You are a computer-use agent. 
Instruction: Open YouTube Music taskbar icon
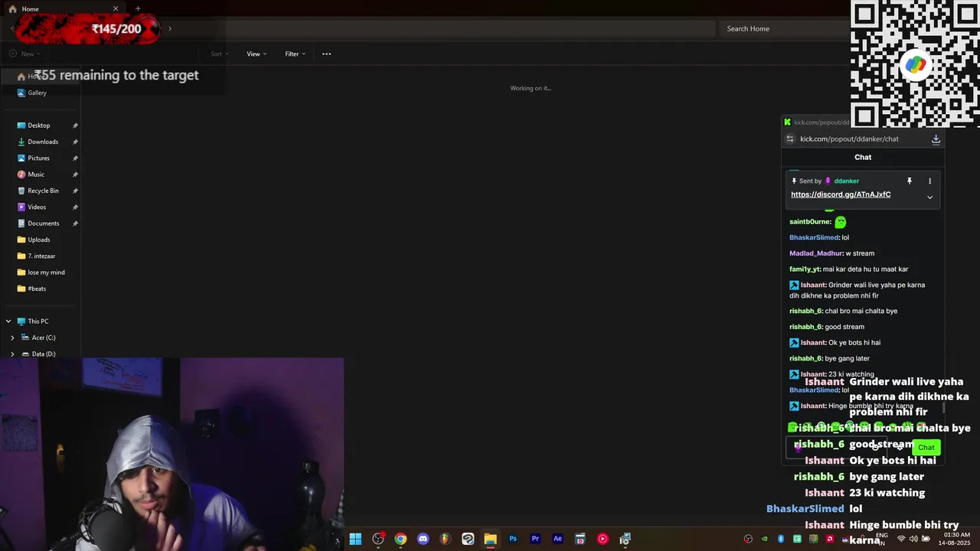coord(603,539)
